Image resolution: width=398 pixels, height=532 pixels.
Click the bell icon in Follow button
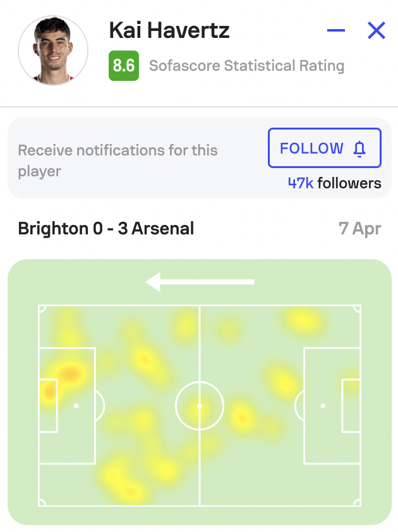click(359, 149)
